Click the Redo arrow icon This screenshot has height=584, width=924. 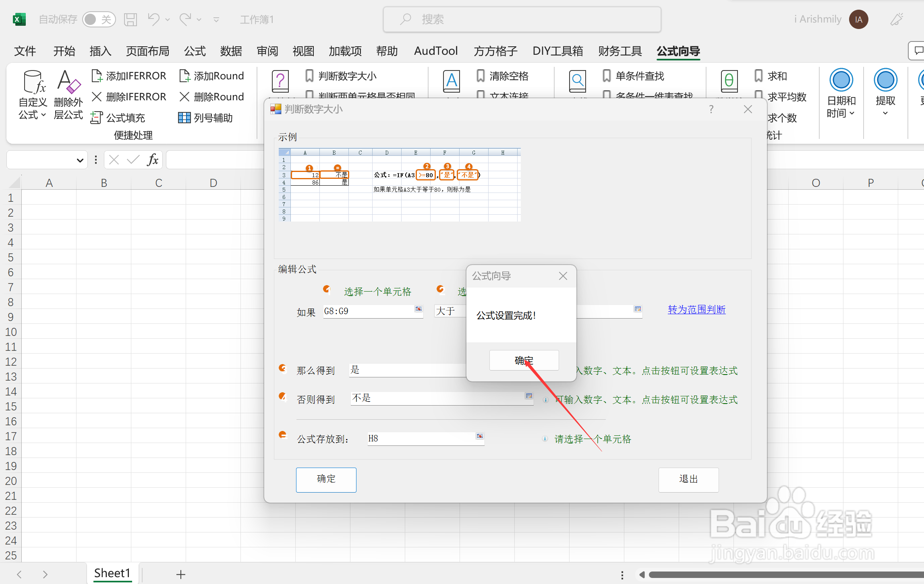click(185, 19)
